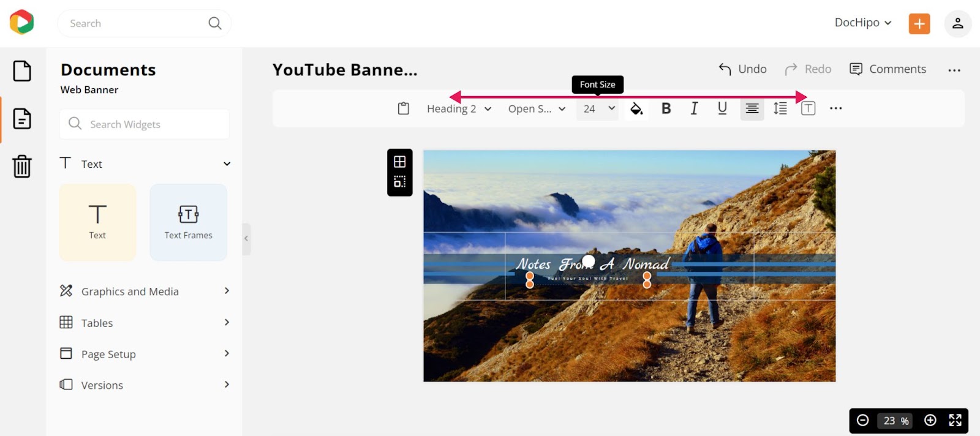Open blank page icon in sidebar

click(22, 71)
